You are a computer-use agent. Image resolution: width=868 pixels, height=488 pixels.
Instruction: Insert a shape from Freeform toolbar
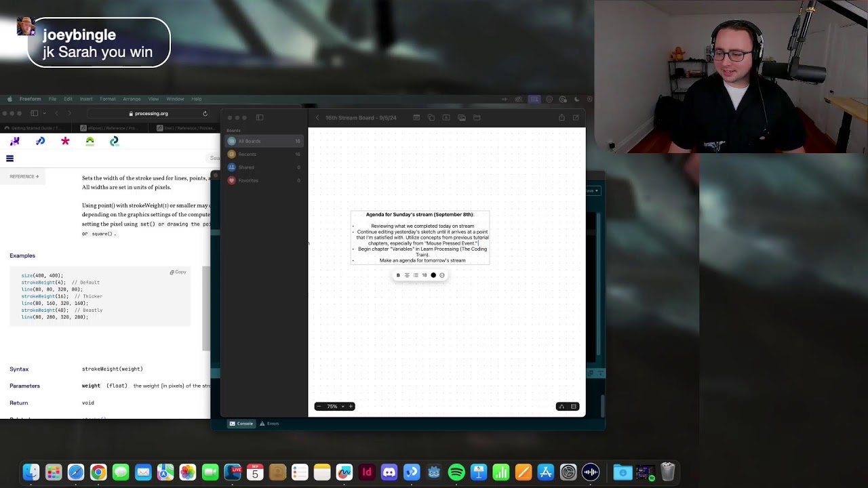431,118
